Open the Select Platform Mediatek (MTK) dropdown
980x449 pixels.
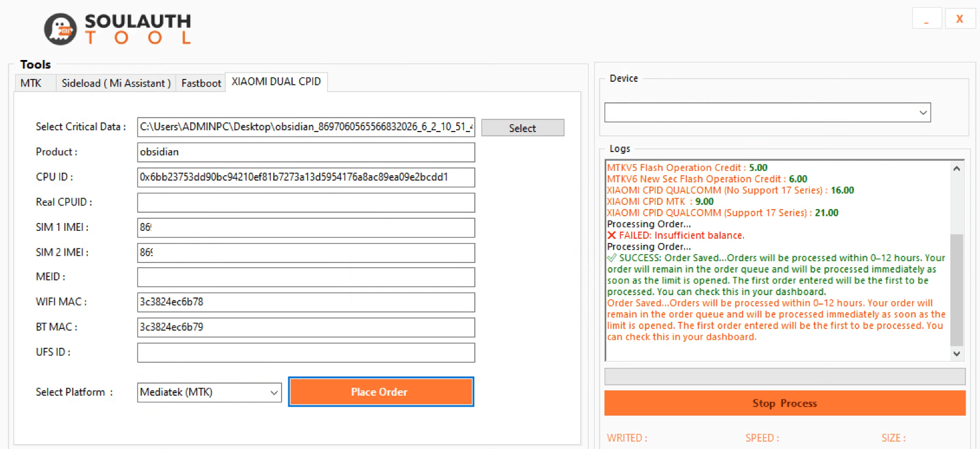[210, 392]
